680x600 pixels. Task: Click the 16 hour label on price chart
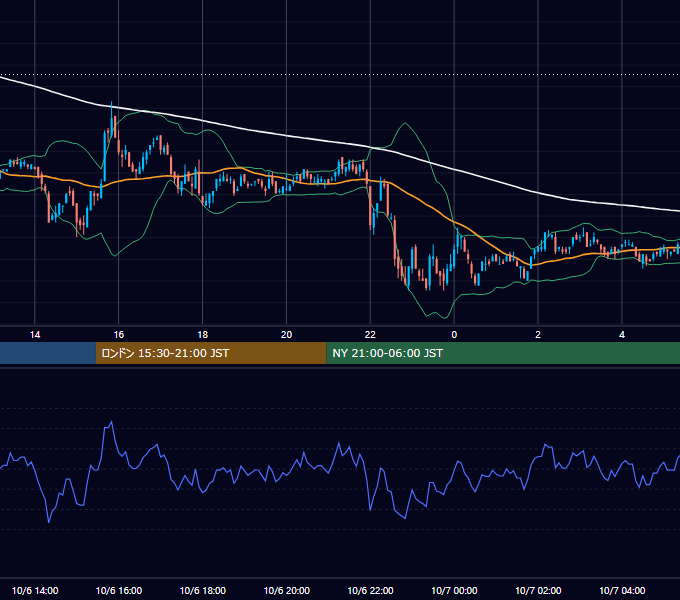[x=118, y=335]
